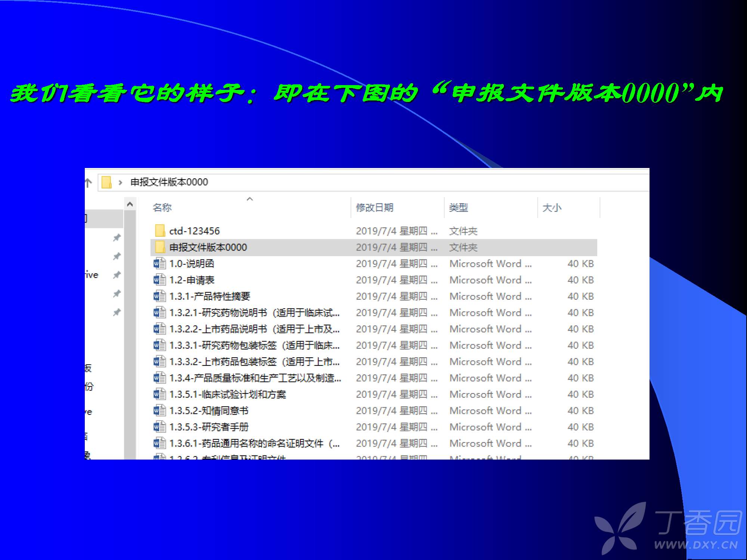Click Word icon of 1.3.4-产品质量标准

click(159, 378)
